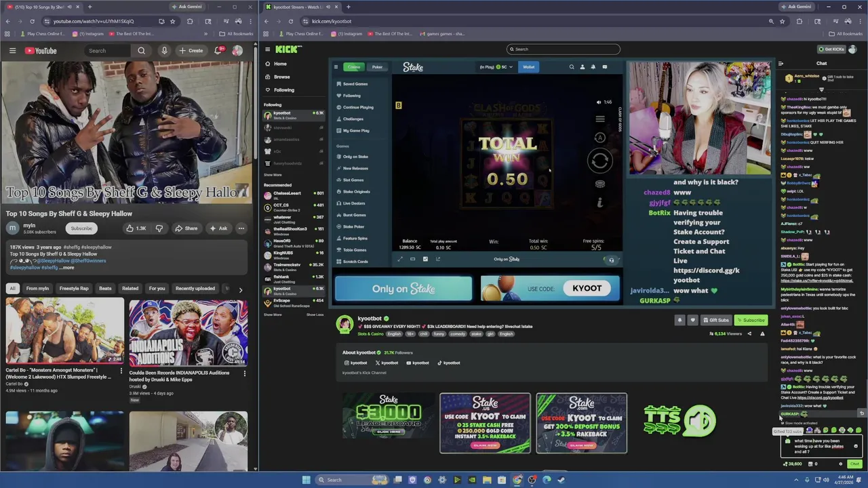868x488 pixels.
Task: Click the YouTube logo home link
Action: point(41,51)
